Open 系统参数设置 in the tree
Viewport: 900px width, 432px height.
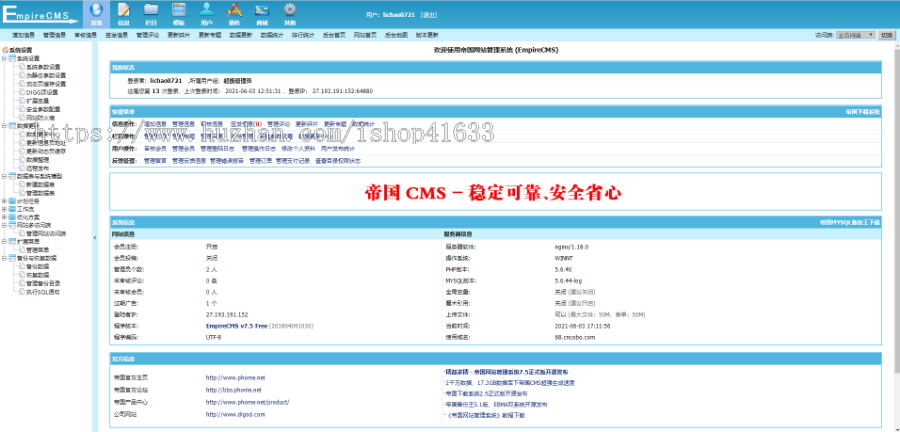coord(43,67)
